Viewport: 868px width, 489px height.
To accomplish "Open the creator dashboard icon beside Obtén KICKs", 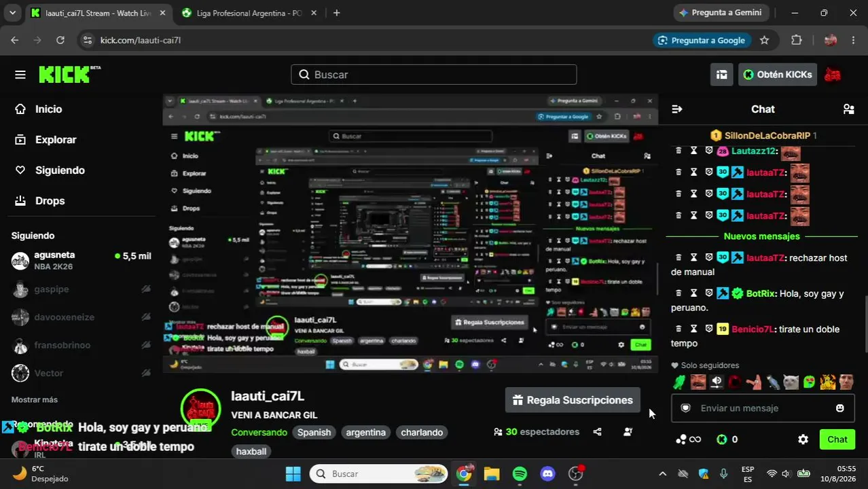I will click(x=721, y=75).
